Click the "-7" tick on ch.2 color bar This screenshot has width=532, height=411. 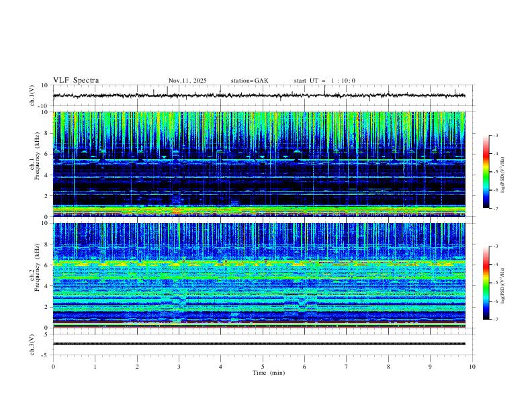pos(495,320)
